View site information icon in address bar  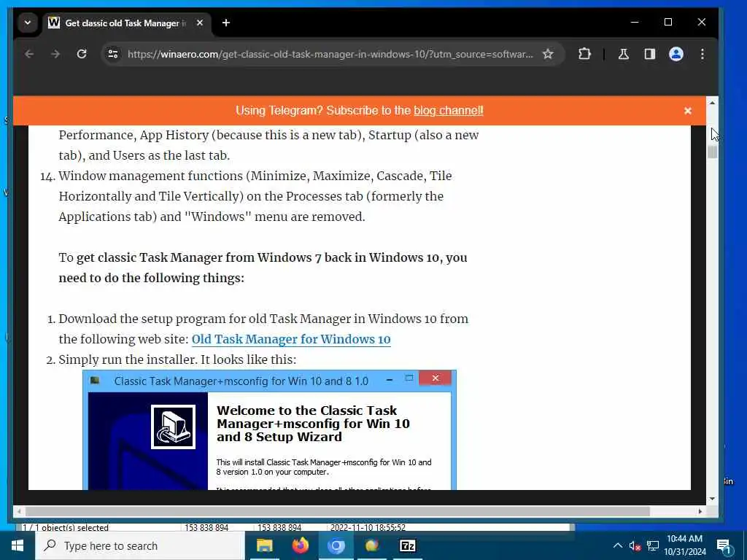coord(113,54)
